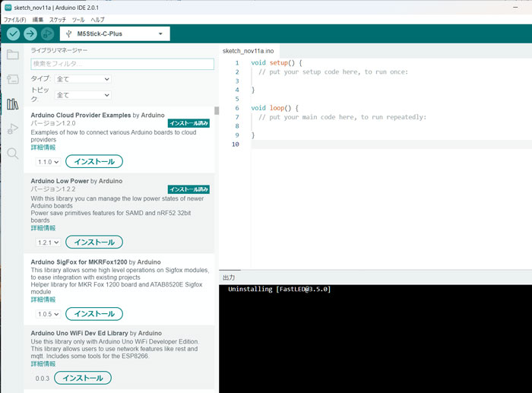This screenshot has height=393, width=532.
Task: Open version dropdown 1.0.5 for Arduino SigFox
Action: coord(48,314)
